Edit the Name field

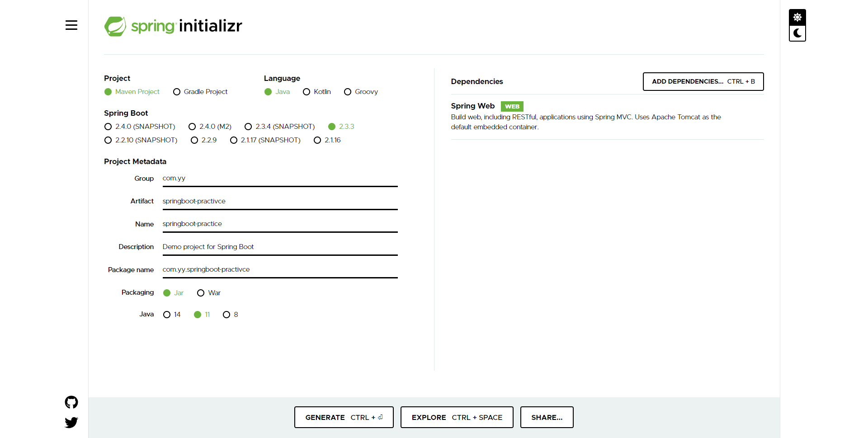280,224
